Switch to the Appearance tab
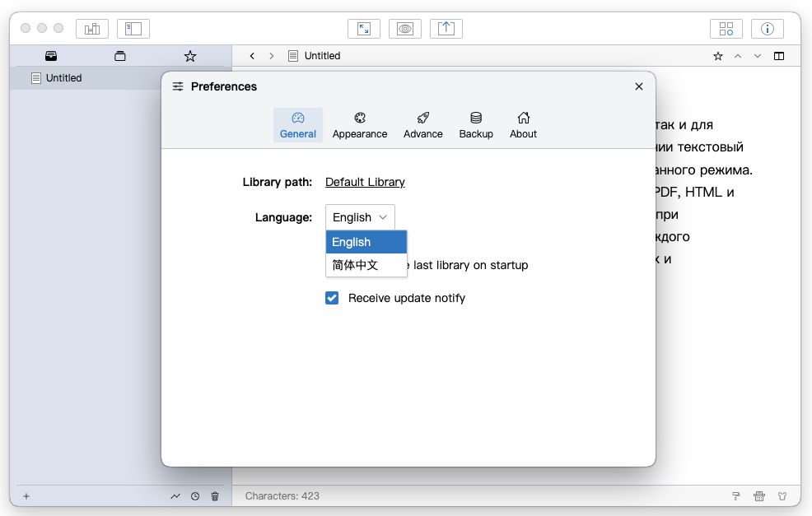The width and height of the screenshot is (812, 516). (x=360, y=125)
